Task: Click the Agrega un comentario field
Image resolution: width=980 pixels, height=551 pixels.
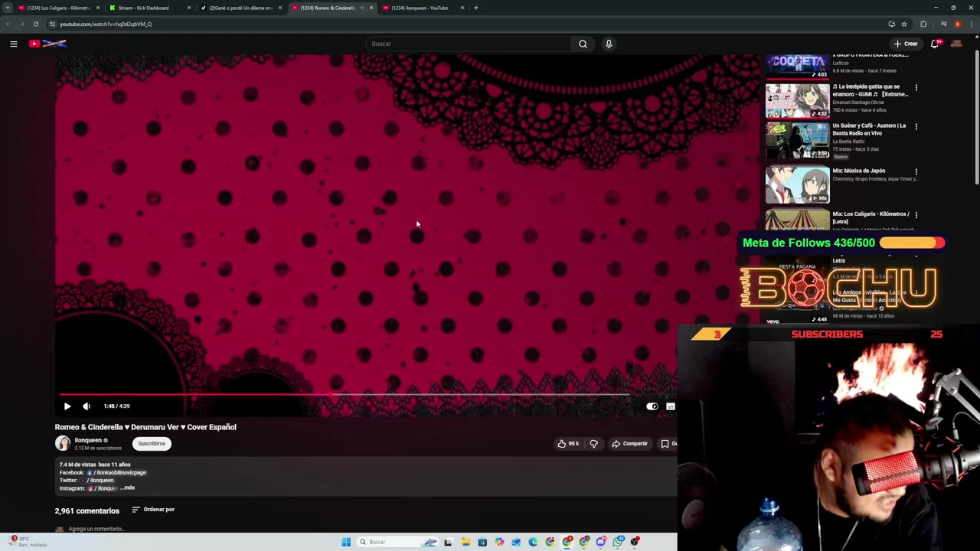Action: pyautogui.click(x=96, y=529)
